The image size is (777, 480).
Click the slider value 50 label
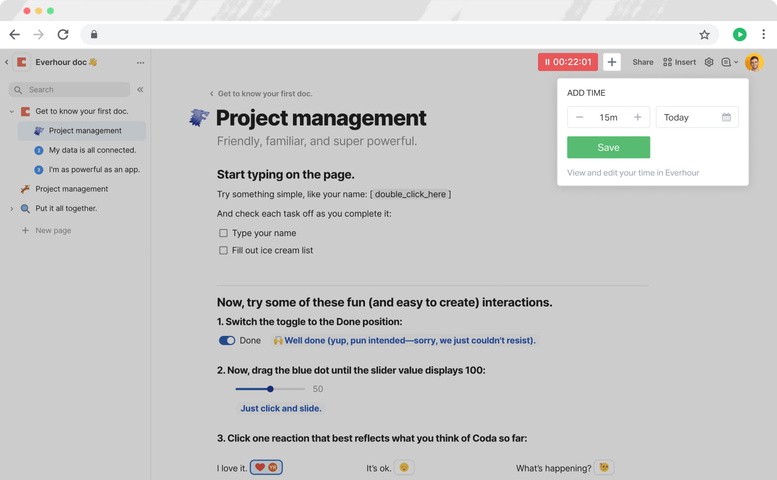coord(318,389)
